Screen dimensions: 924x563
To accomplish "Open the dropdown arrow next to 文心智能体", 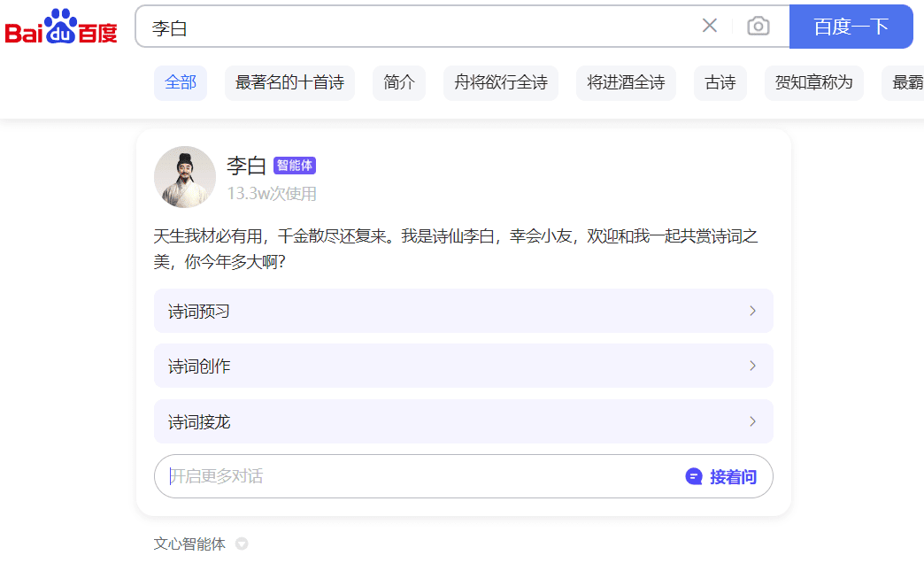I will 242,544.
